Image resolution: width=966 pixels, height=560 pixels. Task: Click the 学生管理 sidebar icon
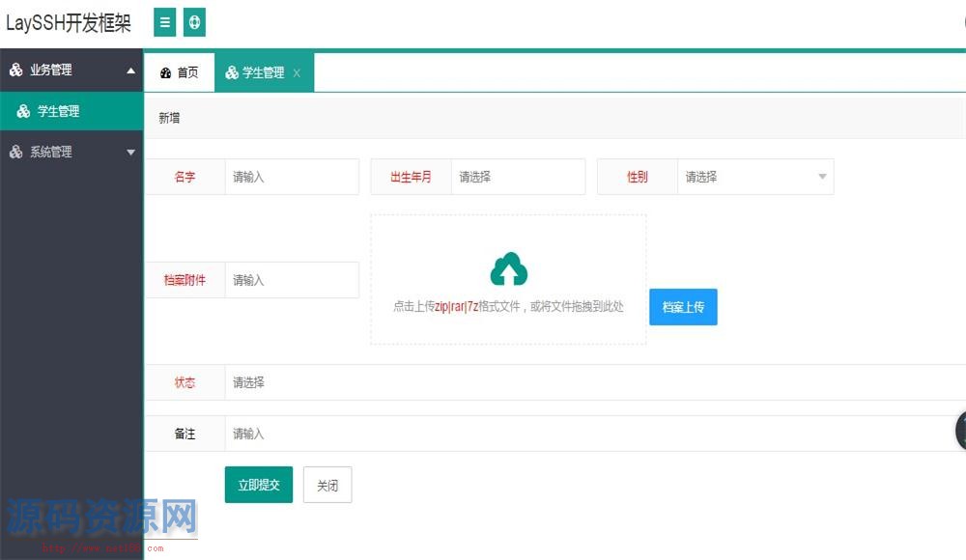click(23, 111)
